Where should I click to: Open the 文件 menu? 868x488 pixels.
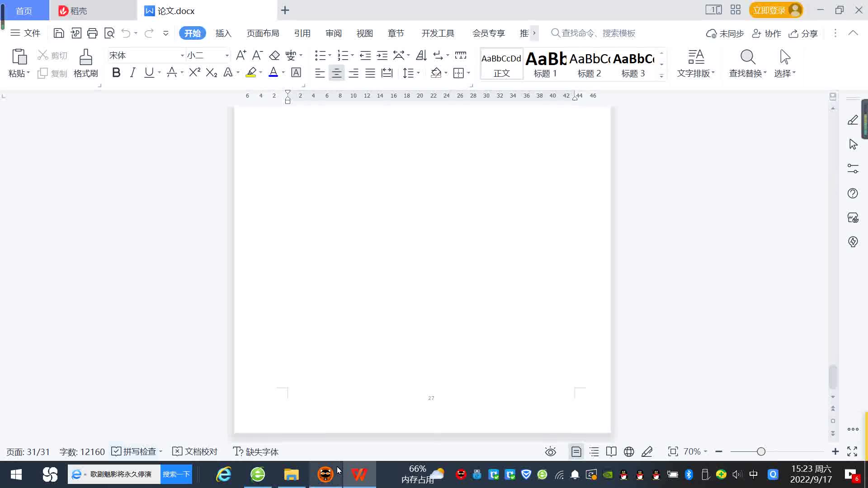(25, 33)
